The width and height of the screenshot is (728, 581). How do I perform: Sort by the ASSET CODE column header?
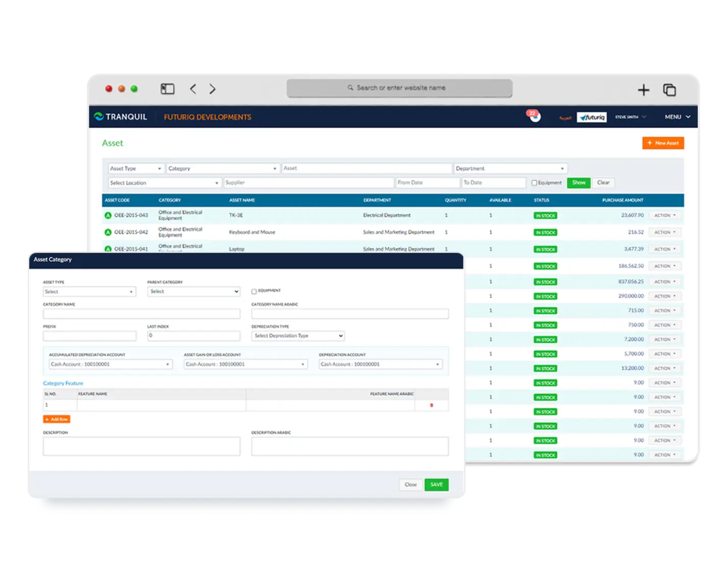pyautogui.click(x=117, y=200)
